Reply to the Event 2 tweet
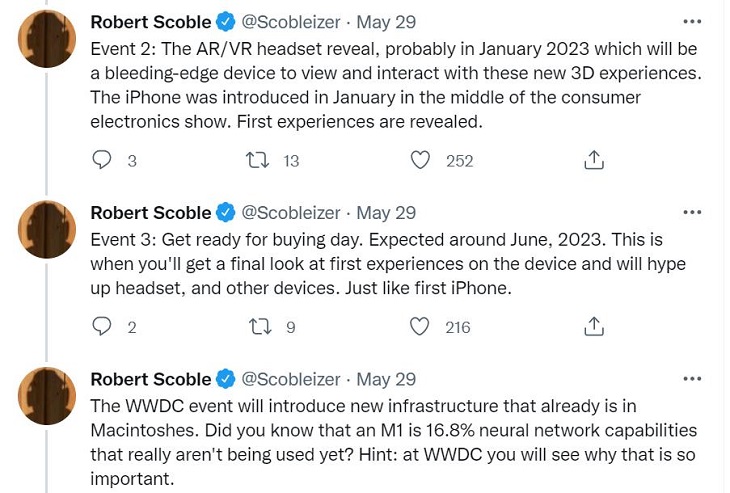The image size is (730, 493). (102, 160)
